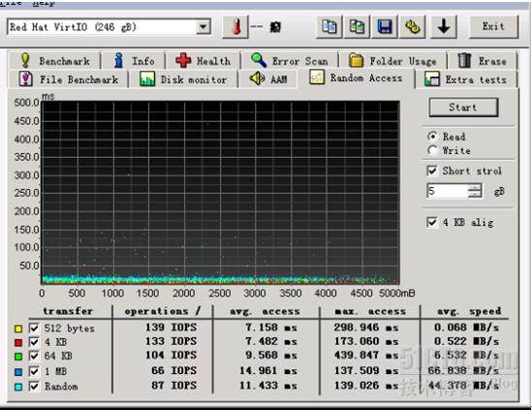Image resolution: width=532 pixels, height=410 pixels.
Task: Switch to the Folder Usage tab
Action: (x=392, y=61)
